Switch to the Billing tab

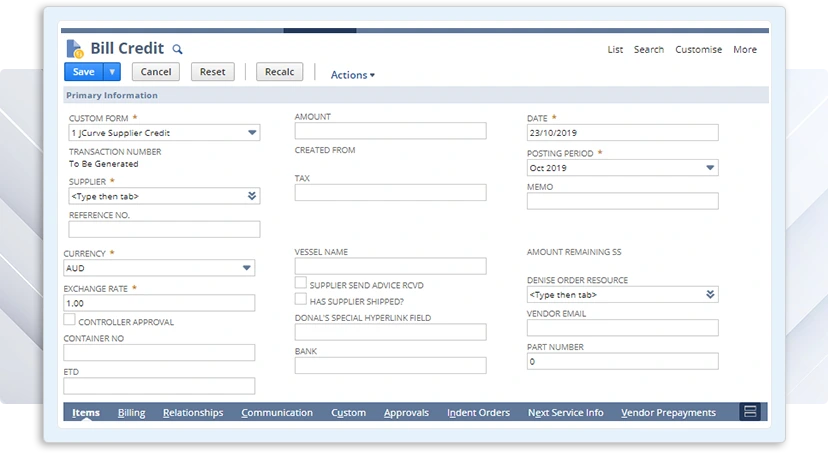[131, 412]
